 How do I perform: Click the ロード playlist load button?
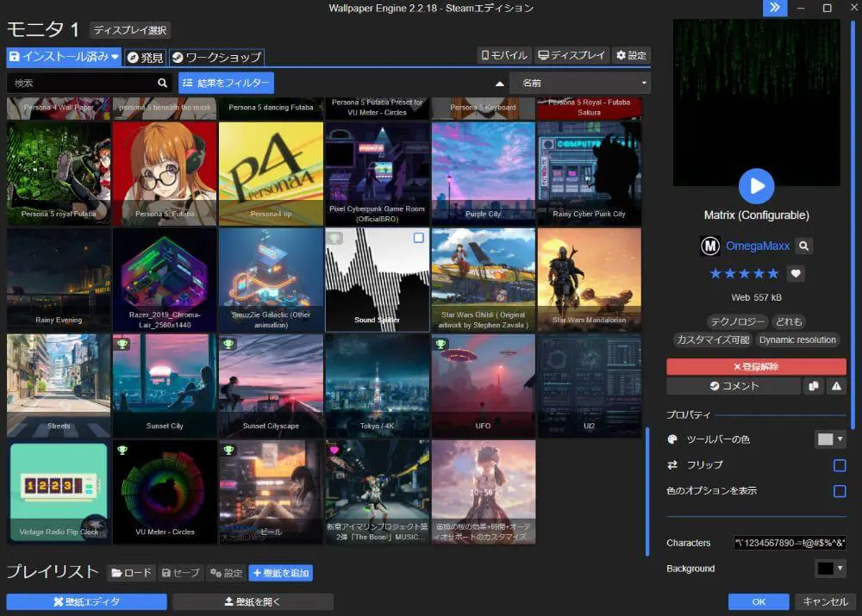click(x=131, y=573)
